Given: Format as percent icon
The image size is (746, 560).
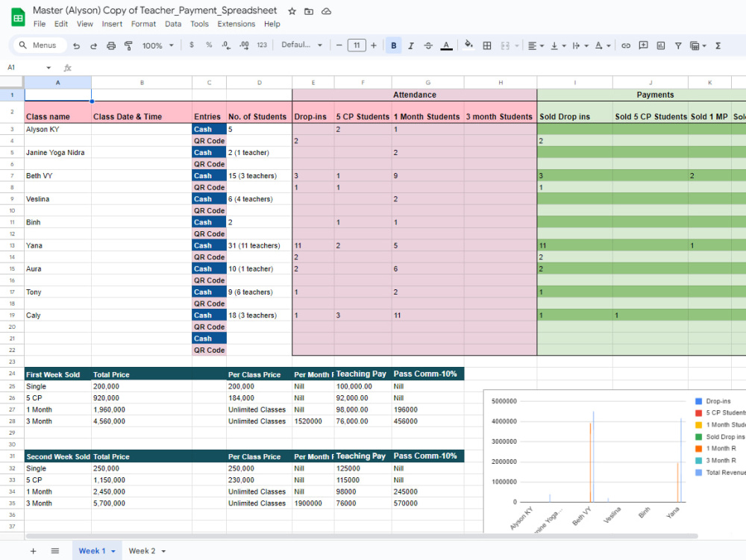Looking at the screenshot, I should tap(209, 45).
